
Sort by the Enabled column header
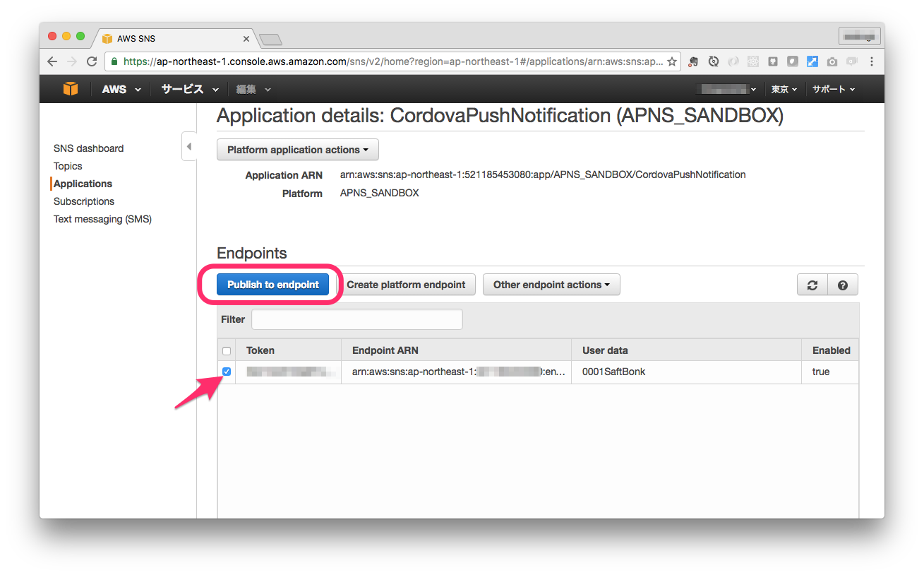[x=831, y=350]
